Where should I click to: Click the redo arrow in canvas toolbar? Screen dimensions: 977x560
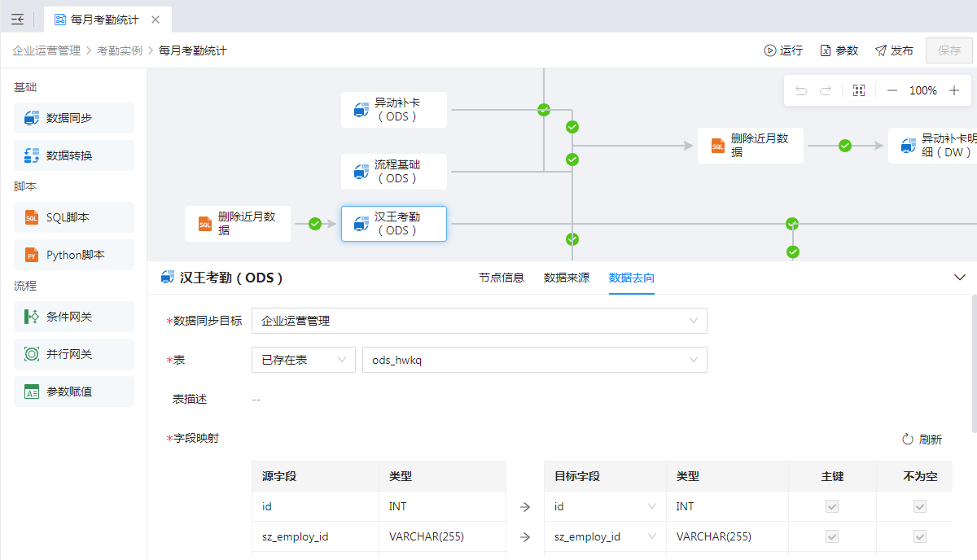click(826, 90)
